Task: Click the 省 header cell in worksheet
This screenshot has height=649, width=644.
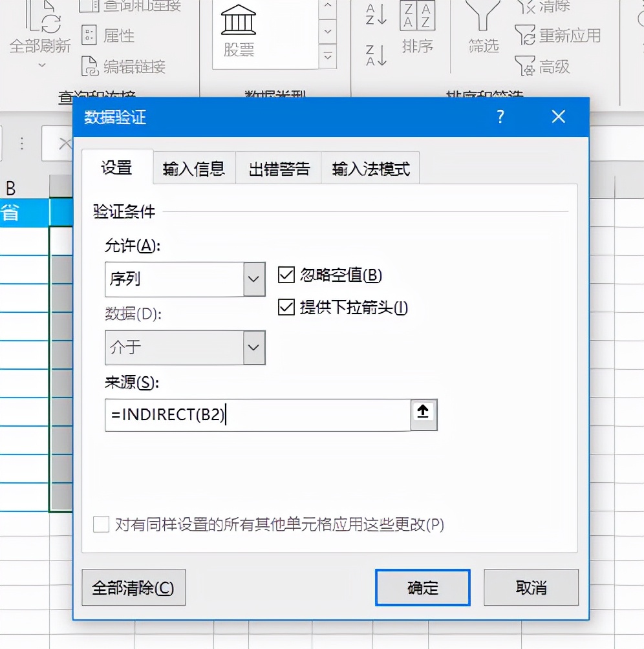Action: (x=24, y=213)
